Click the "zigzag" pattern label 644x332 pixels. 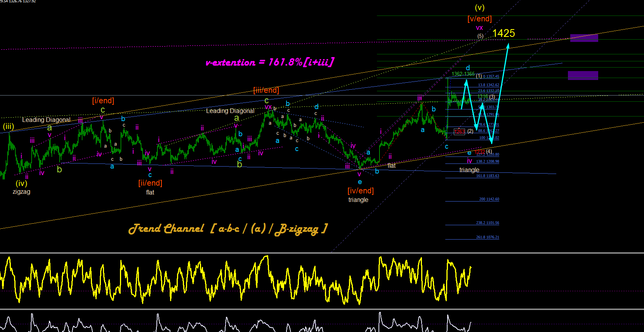pyautogui.click(x=21, y=192)
